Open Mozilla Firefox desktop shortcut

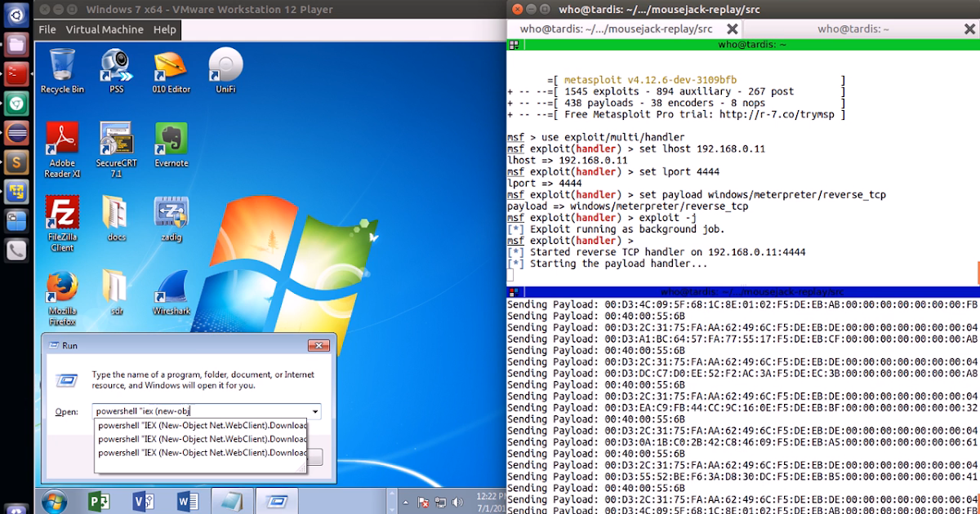tap(62, 298)
